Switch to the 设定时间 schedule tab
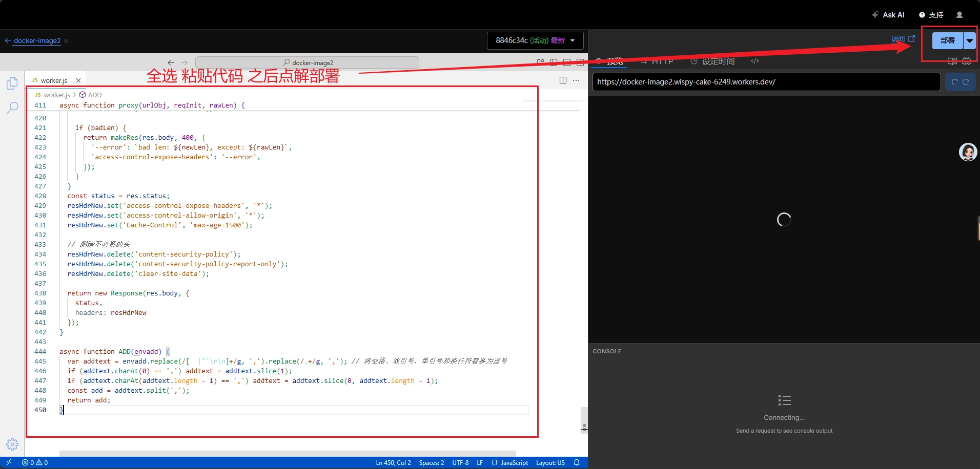 (712, 61)
